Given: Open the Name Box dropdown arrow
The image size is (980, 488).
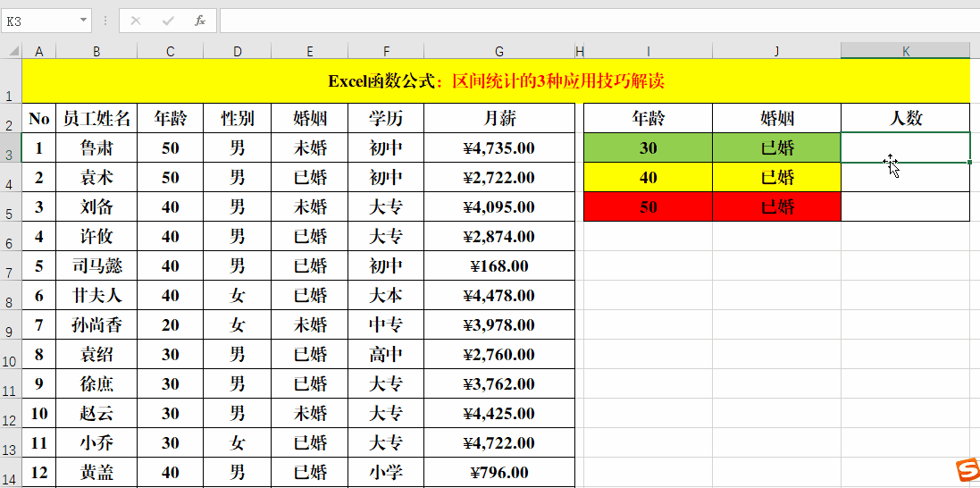Looking at the screenshot, I should tap(83, 21).
